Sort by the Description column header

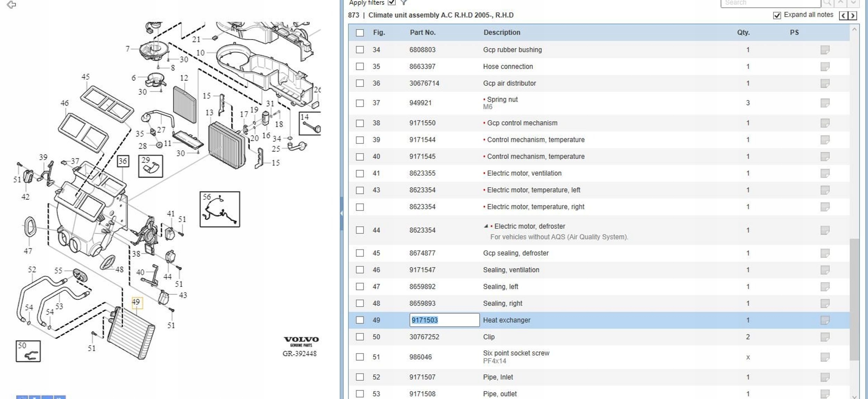coord(502,32)
